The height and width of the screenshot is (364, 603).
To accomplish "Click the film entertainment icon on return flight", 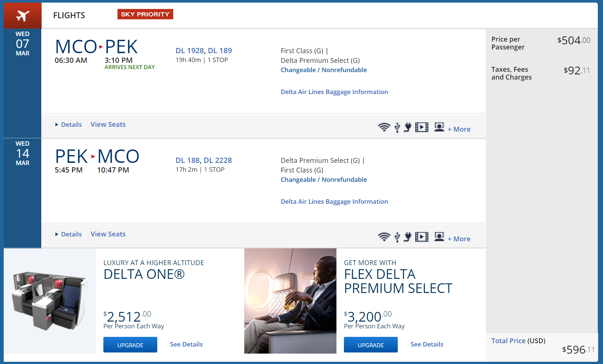I will pos(422,237).
